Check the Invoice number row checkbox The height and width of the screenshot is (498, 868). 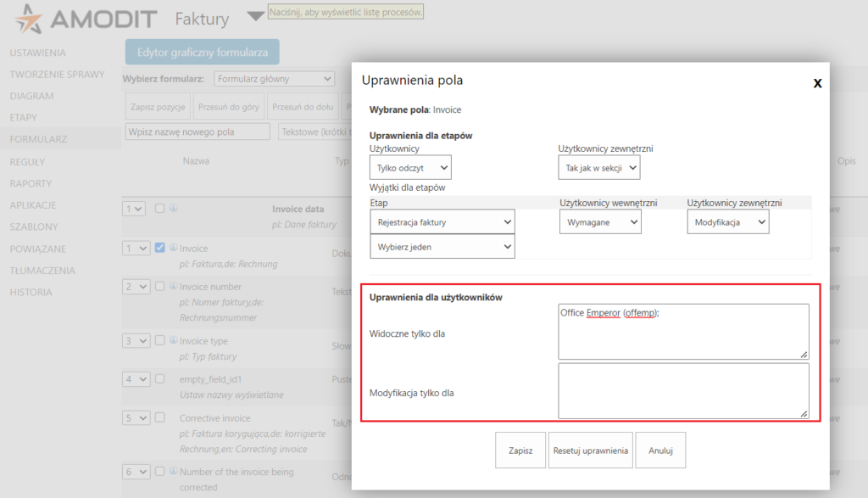click(x=160, y=286)
